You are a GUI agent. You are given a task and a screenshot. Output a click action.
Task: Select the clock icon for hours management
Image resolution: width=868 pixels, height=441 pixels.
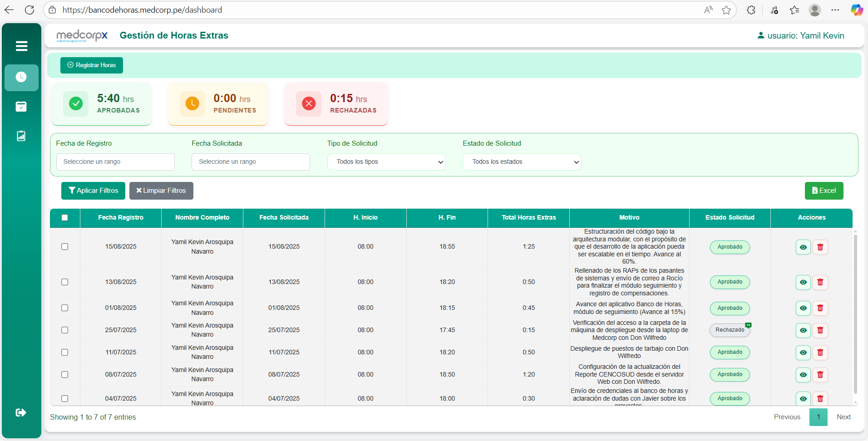click(21, 77)
